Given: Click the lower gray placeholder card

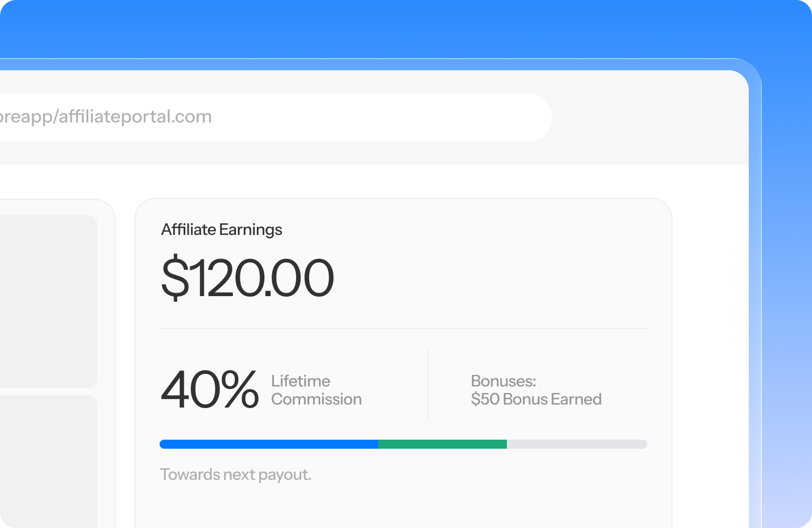Looking at the screenshot, I should point(48,462).
